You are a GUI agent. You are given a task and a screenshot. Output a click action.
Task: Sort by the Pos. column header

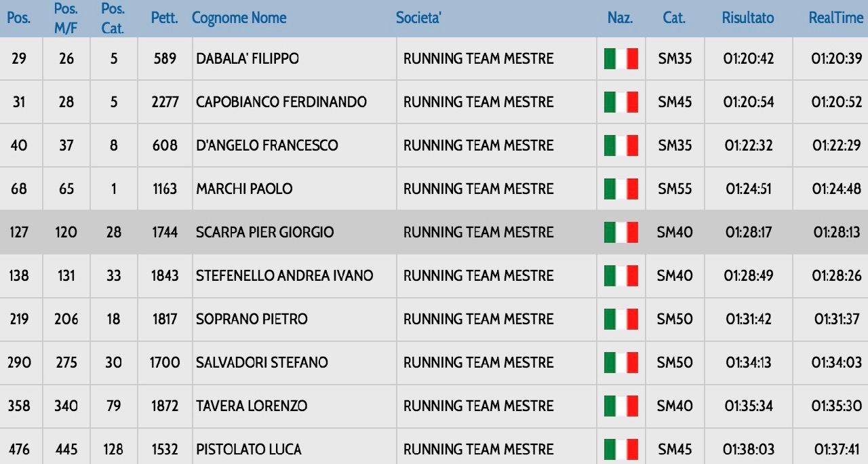(18, 18)
